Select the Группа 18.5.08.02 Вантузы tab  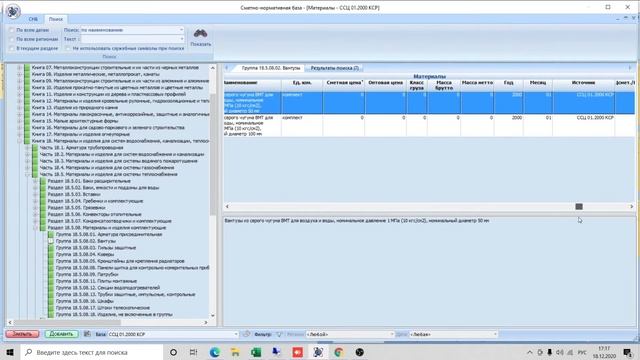[x=271, y=68]
